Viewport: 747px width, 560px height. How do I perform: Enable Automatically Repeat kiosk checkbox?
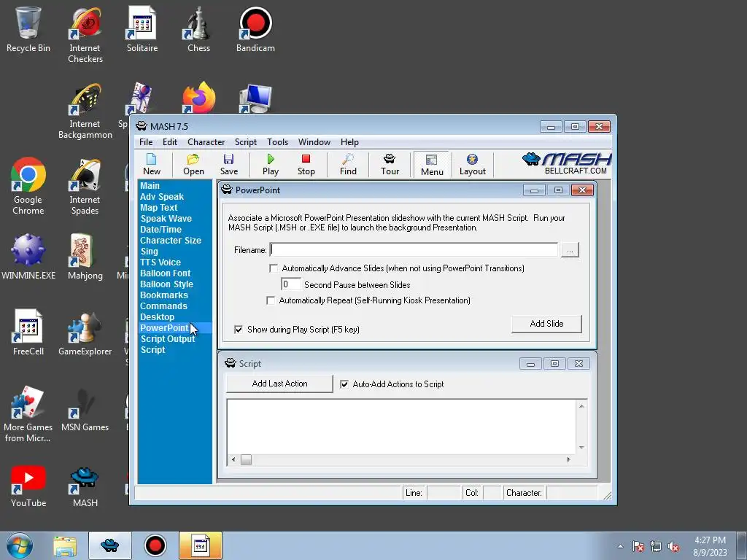click(271, 300)
